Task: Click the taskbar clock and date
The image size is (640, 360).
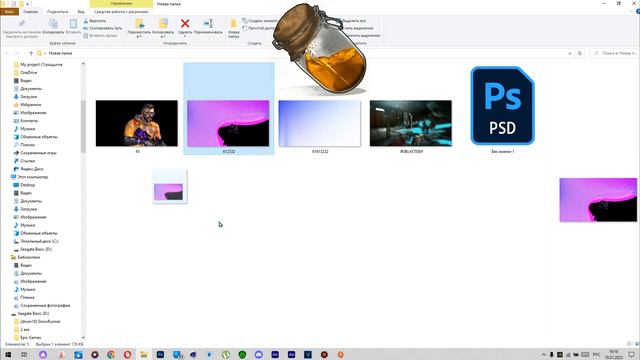Action: coord(613,354)
